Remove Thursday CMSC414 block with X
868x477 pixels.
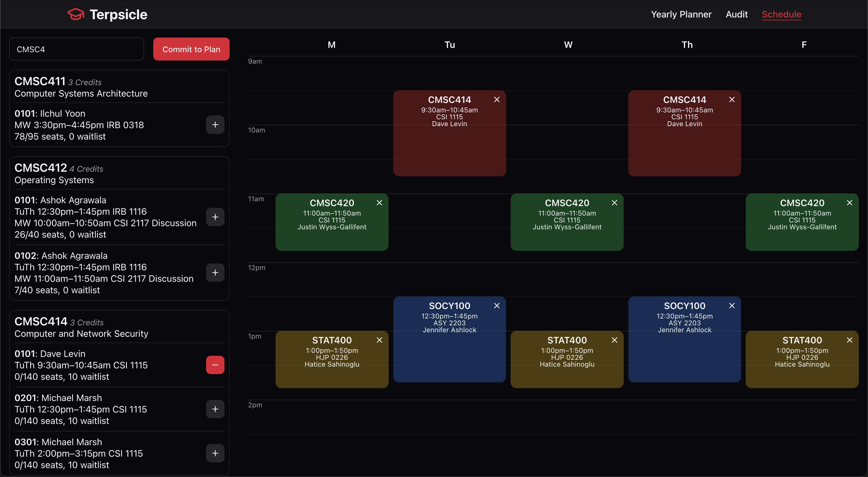732,100
